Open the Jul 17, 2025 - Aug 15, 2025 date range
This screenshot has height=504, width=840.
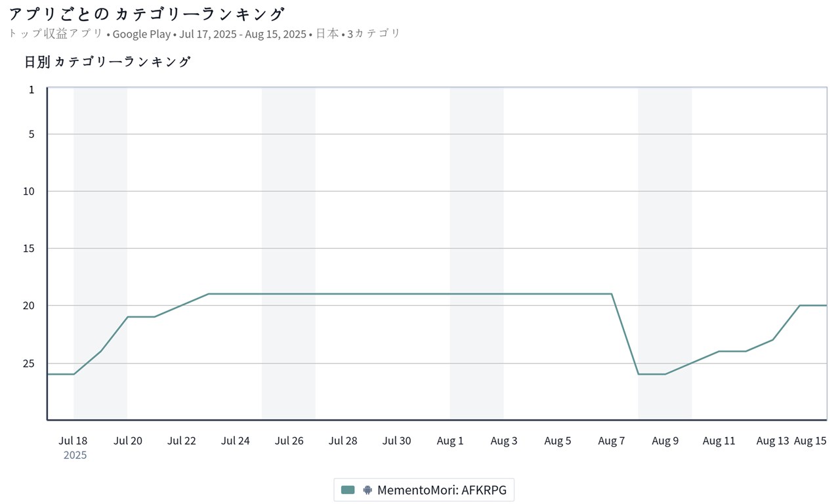pos(242,34)
